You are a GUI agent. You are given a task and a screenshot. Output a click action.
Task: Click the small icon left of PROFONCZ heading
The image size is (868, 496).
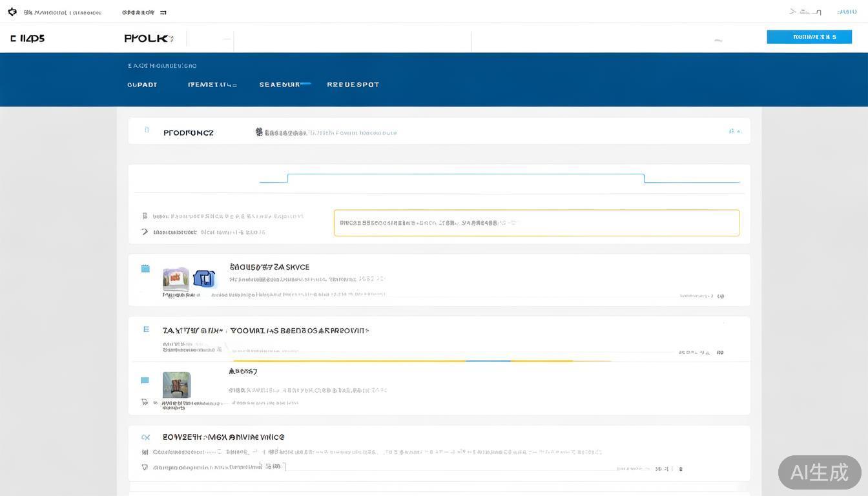point(147,130)
